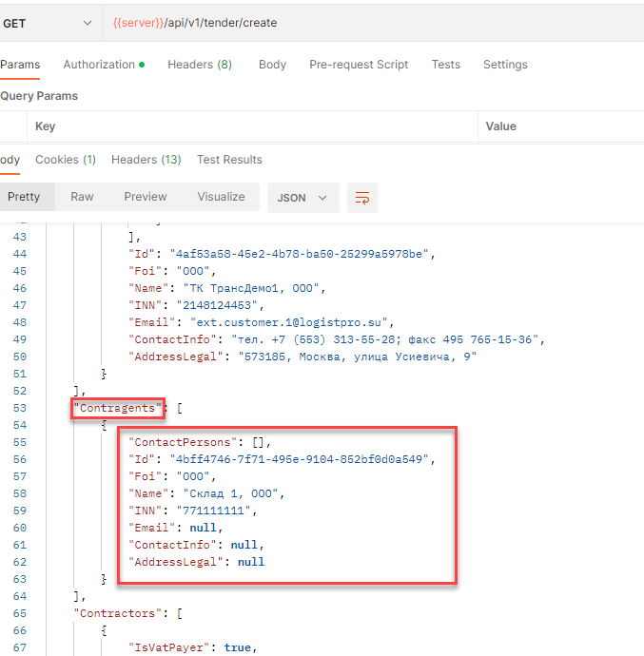644x656 pixels.
Task: Click the request URL input field
Action: pyautogui.click(x=373, y=23)
